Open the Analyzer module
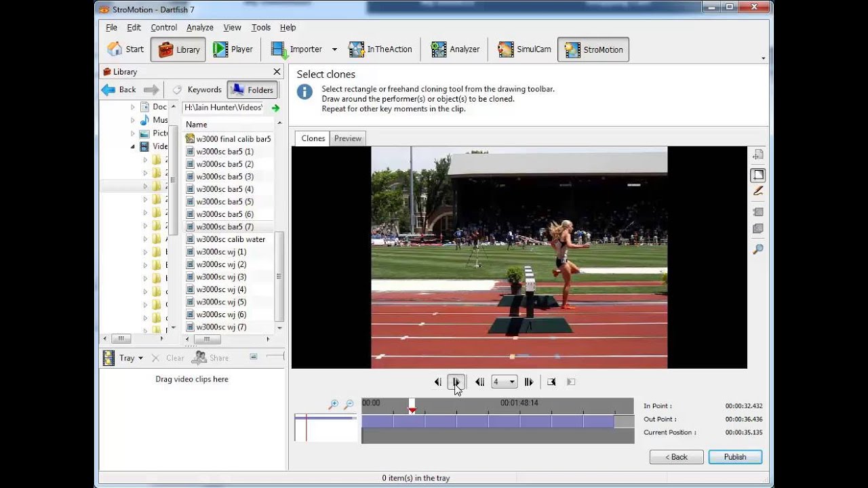The width and height of the screenshot is (868, 488). tap(456, 49)
